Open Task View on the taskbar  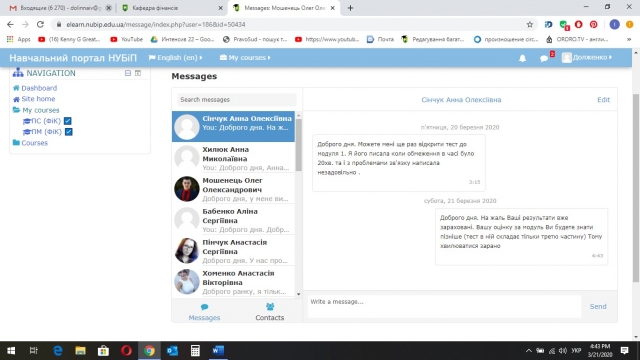click(x=33, y=351)
